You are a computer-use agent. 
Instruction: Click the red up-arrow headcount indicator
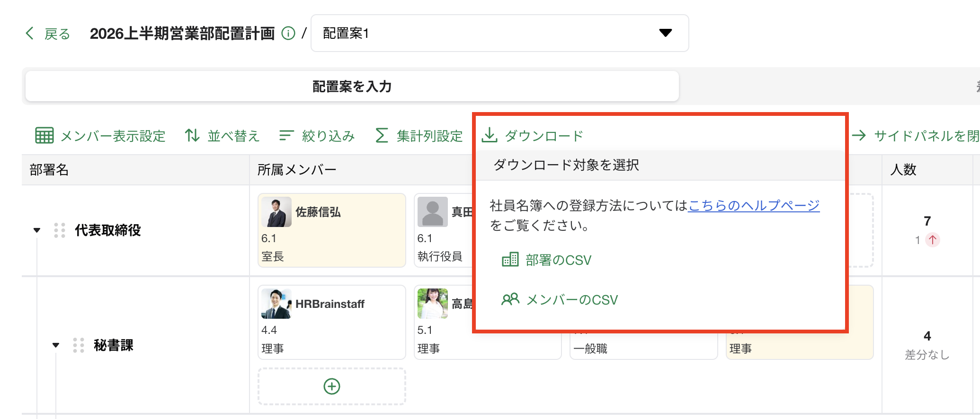(932, 240)
